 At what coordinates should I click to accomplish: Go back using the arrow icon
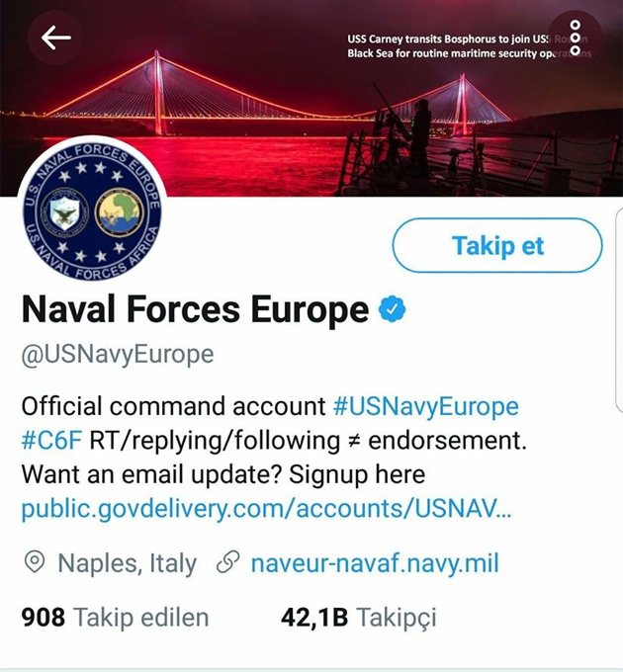pos(55,38)
